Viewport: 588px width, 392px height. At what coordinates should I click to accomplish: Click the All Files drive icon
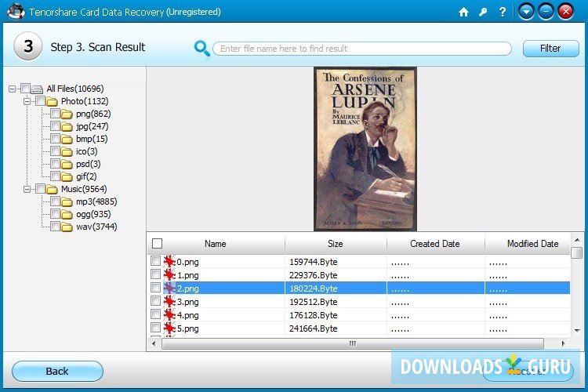pyautogui.click(x=37, y=89)
